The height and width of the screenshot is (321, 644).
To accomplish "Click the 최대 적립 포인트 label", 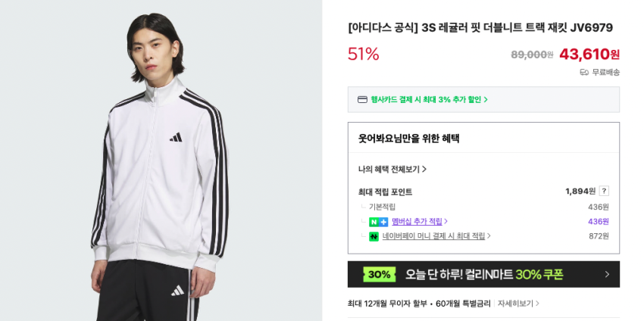I will pyautogui.click(x=385, y=192).
